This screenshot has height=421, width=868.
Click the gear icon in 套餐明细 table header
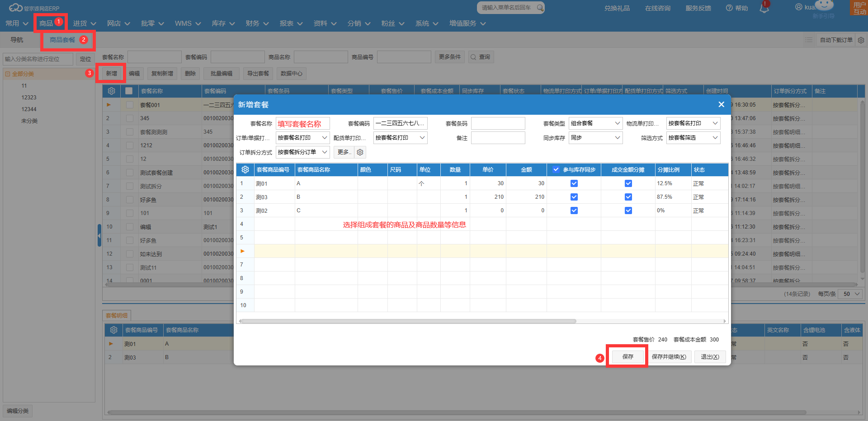tap(113, 330)
